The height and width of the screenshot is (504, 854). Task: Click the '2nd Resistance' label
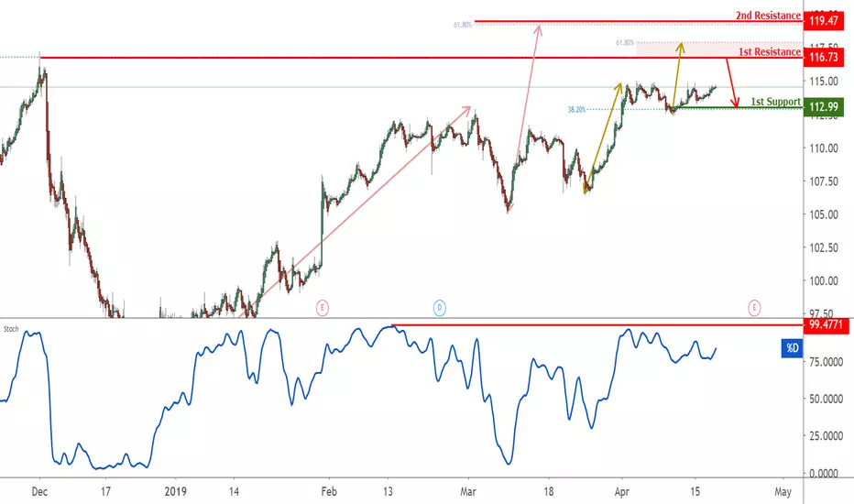coord(768,16)
